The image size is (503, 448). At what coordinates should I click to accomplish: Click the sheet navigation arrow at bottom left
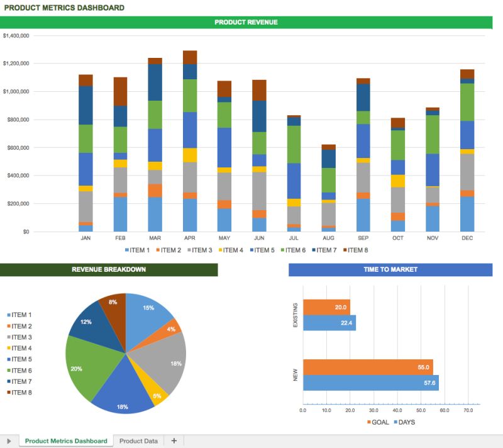click(x=8, y=440)
